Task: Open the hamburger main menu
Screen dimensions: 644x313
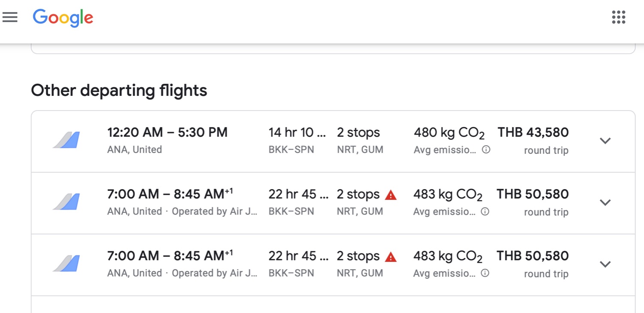Action: (9, 17)
